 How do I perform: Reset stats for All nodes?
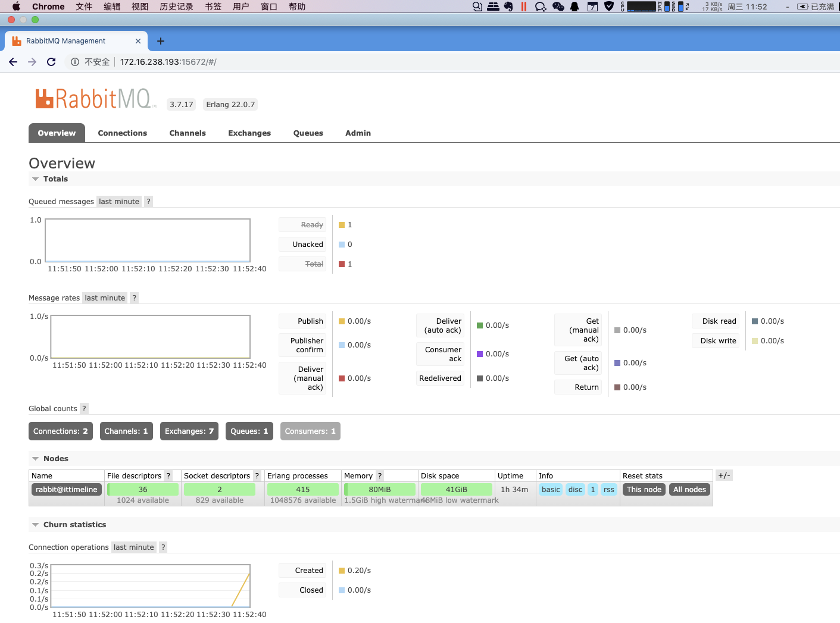point(689,490)
